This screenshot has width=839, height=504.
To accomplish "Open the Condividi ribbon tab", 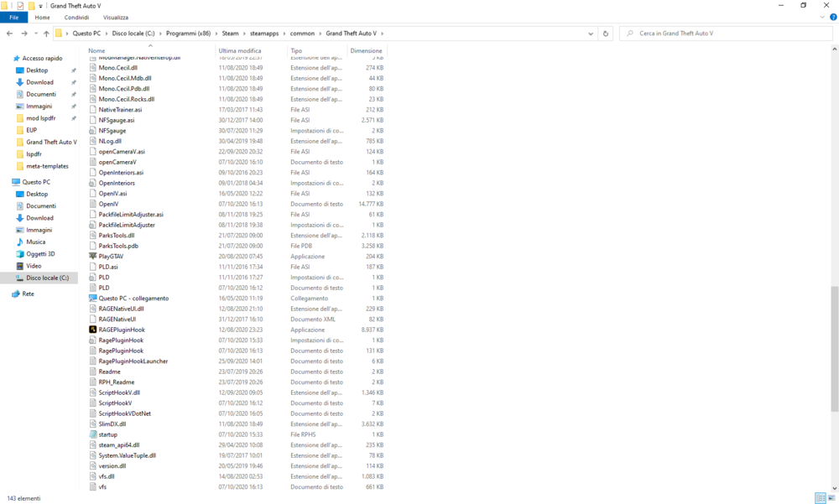I will pyautogui.click(x=76, y=18).
